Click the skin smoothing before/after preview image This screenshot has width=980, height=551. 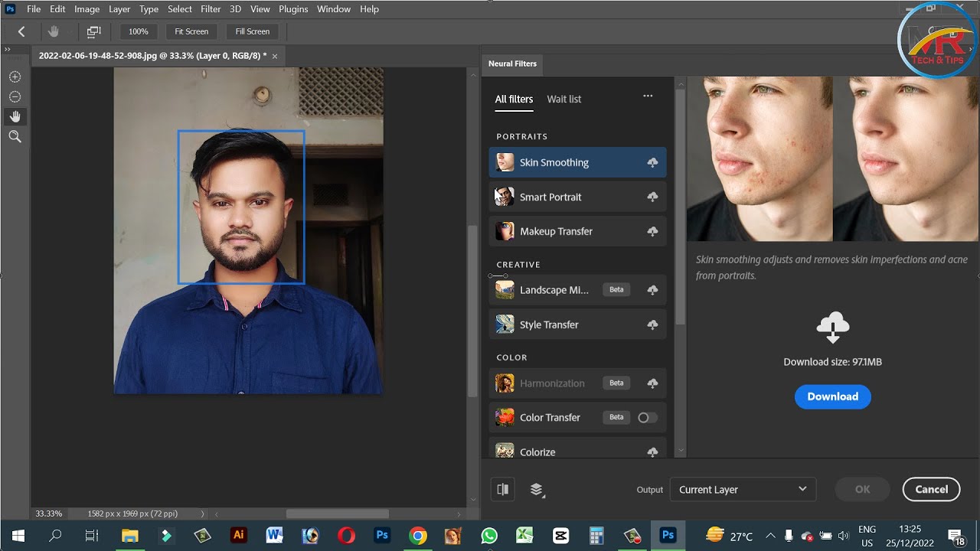pyautogui.click(x=832, y=158)
